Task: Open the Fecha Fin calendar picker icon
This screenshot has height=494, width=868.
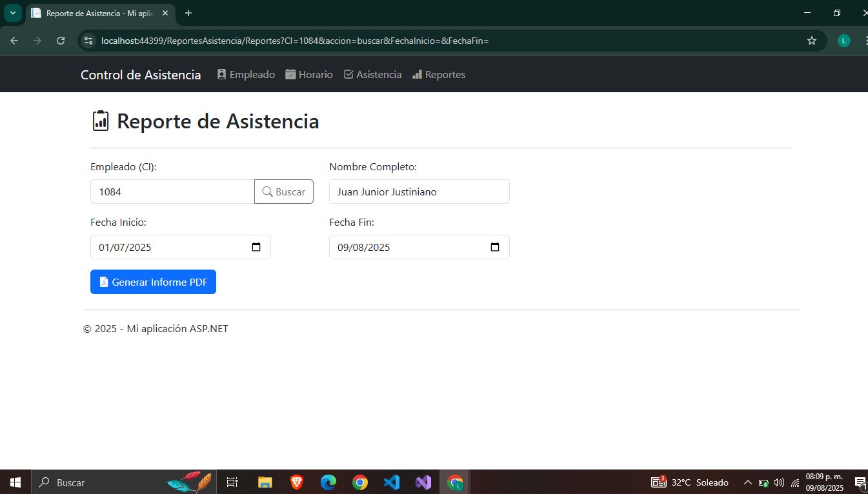Action: click(x=495, y=247)
